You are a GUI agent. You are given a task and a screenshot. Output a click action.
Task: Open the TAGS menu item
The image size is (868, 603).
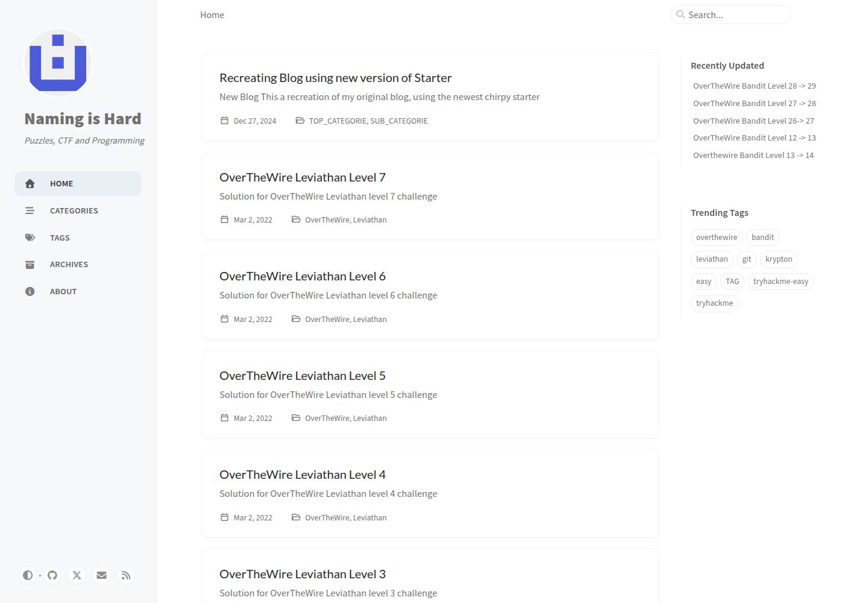click(78, 238)
